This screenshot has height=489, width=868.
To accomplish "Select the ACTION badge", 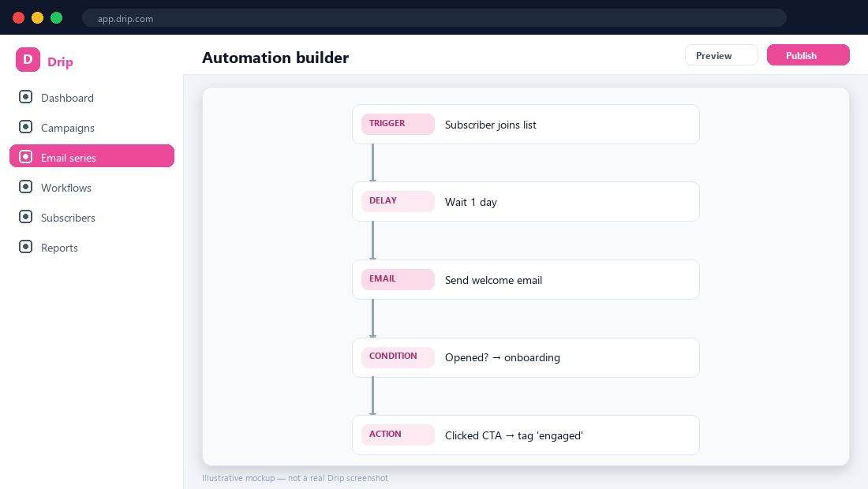I will (398, 435).
